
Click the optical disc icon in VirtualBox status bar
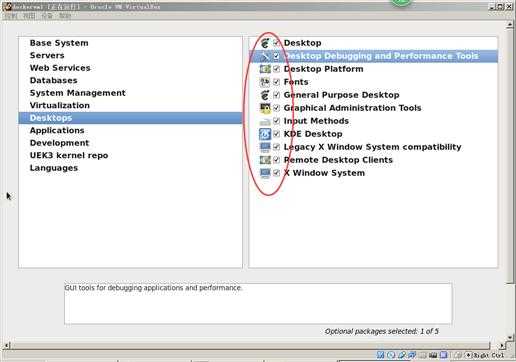[x=391, y=355]
